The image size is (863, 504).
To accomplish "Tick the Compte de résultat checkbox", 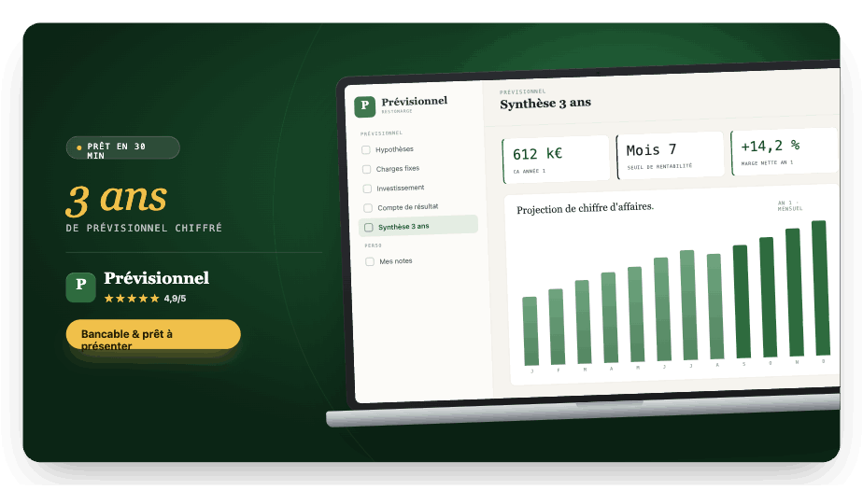I will 368,208.
